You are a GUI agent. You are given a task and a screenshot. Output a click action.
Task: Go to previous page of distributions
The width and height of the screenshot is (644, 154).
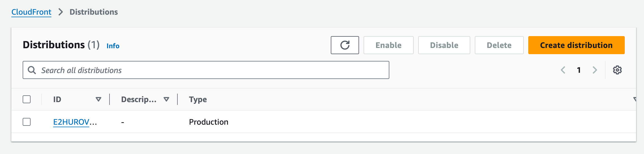click(x=563, y=70)
